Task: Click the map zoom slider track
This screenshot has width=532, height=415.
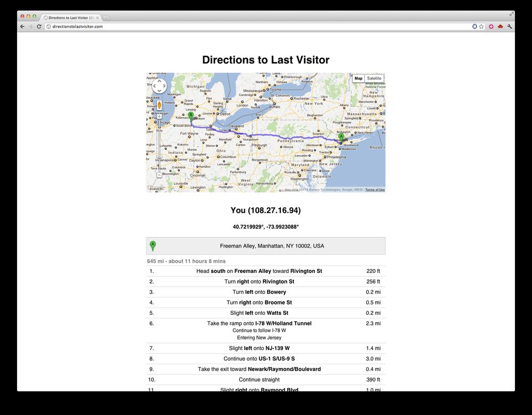Action: (x=159, y=146)
